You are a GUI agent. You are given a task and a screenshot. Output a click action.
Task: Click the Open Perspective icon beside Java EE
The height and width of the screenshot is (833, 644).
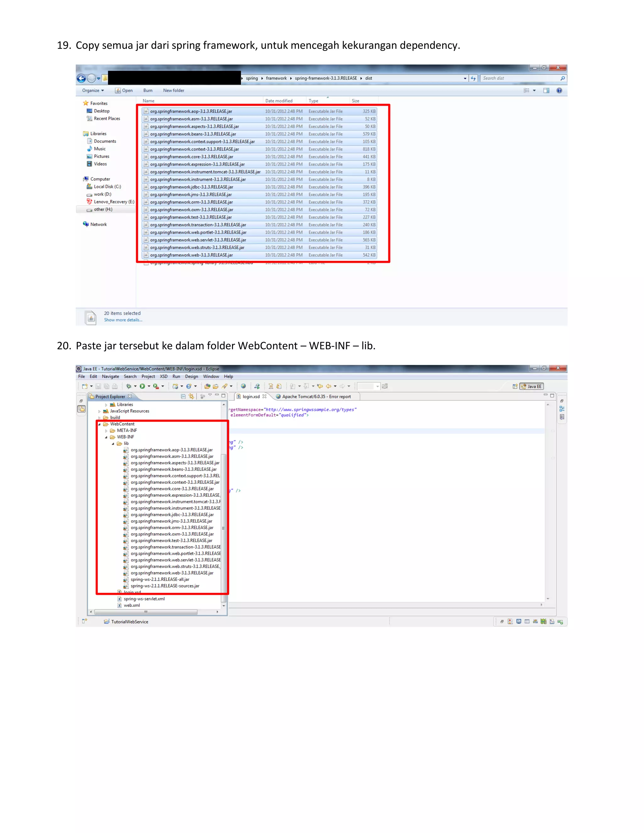pyautogui.click(x=515, y=386)
